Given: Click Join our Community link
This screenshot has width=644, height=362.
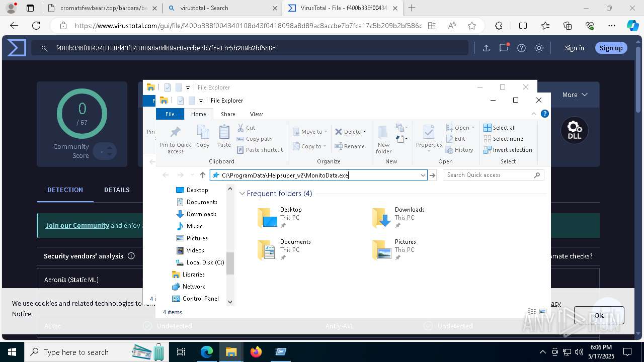Looking at the screenshot, I should click(x=77, y=225).
